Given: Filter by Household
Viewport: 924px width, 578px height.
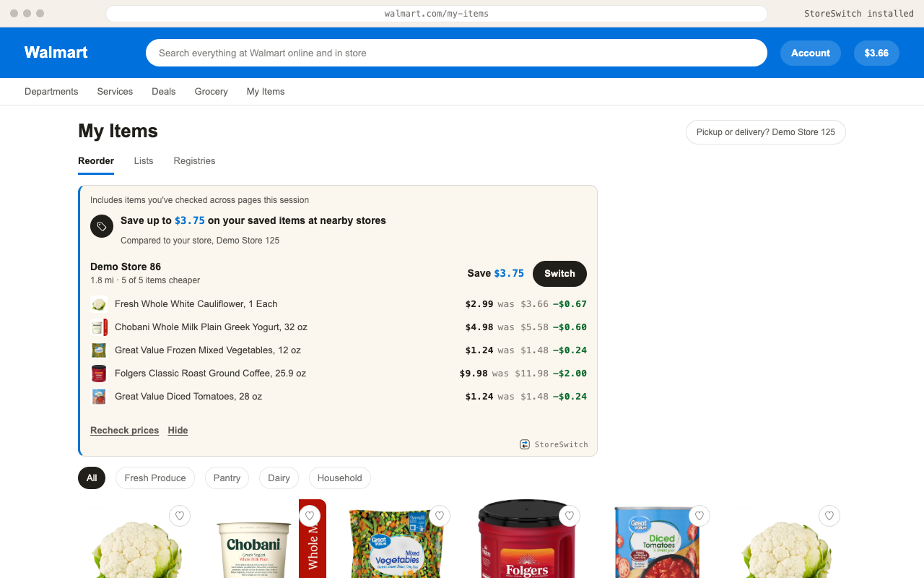Looking at the screenshot, I should click(339, 478).
